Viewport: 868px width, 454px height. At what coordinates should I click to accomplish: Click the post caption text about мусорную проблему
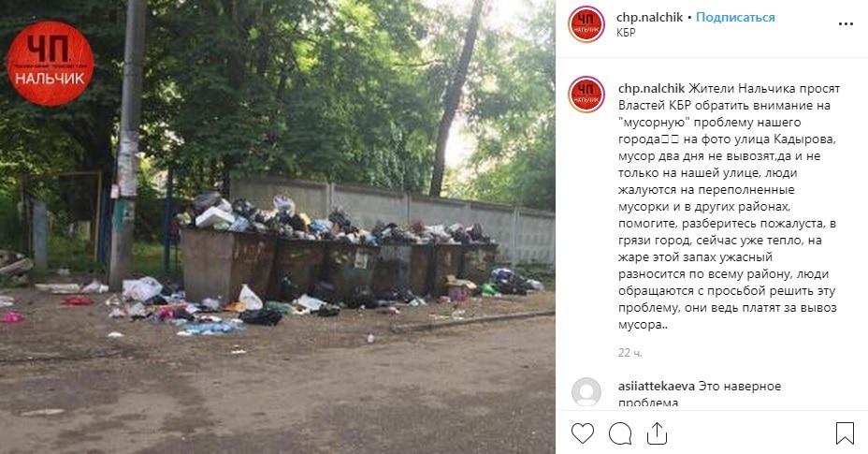[729, 206]
